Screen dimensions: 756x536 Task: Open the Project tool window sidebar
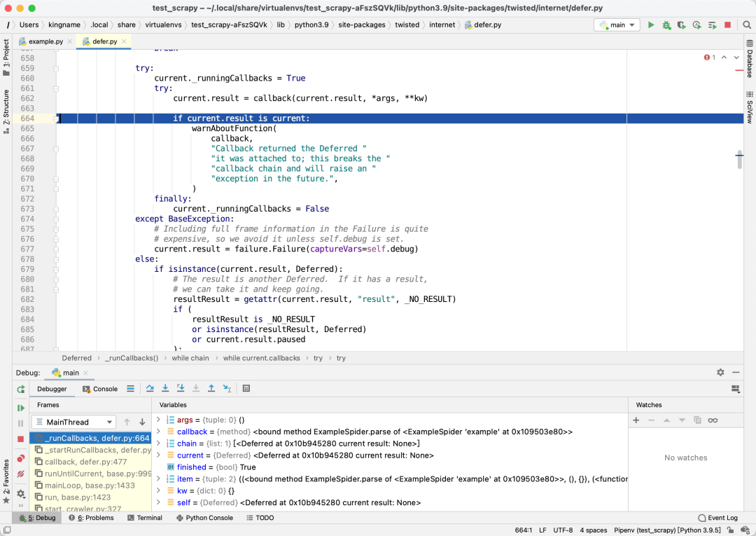click(6, 57)
